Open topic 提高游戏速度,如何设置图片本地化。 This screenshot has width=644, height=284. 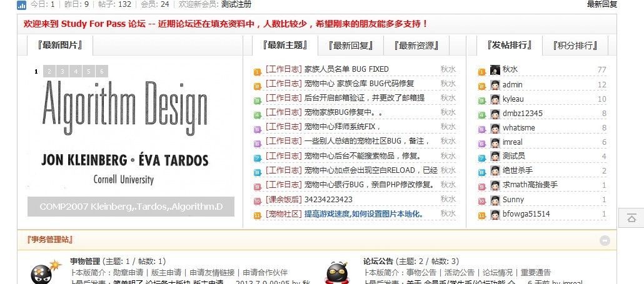(364, 214)
